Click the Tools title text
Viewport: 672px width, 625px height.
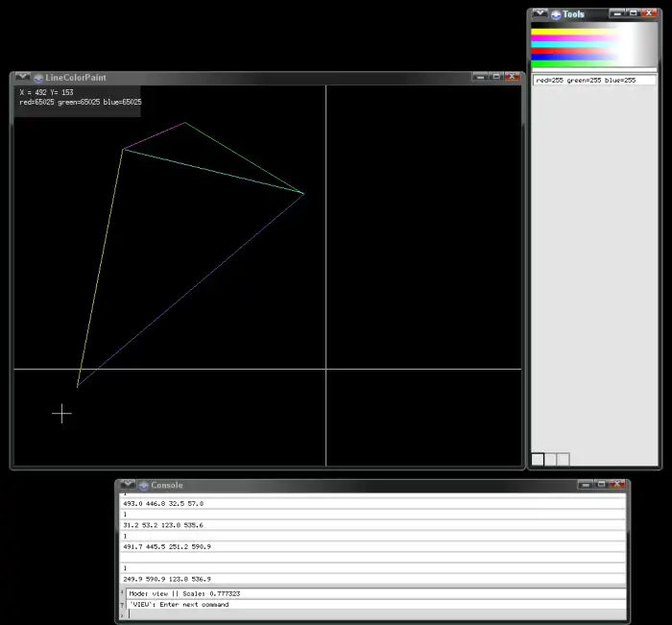(573, 14)
